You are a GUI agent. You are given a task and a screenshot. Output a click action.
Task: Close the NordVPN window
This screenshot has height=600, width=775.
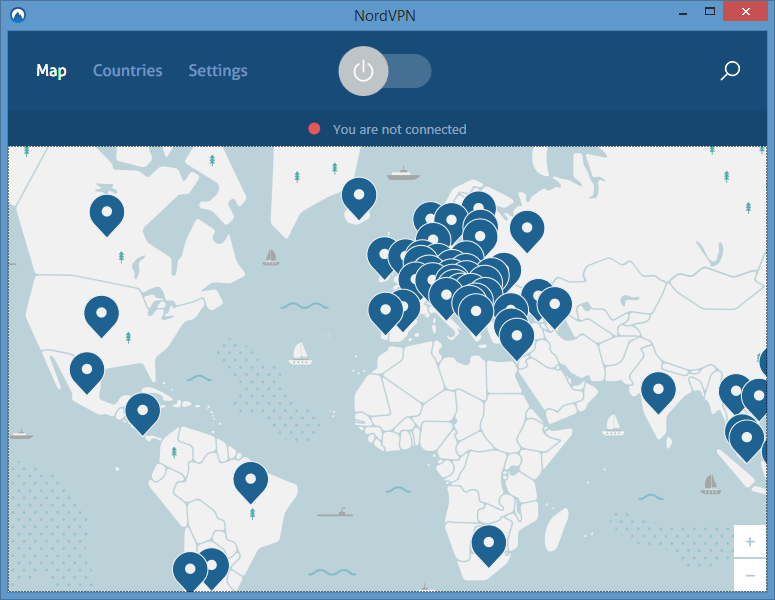pos(746,11)
